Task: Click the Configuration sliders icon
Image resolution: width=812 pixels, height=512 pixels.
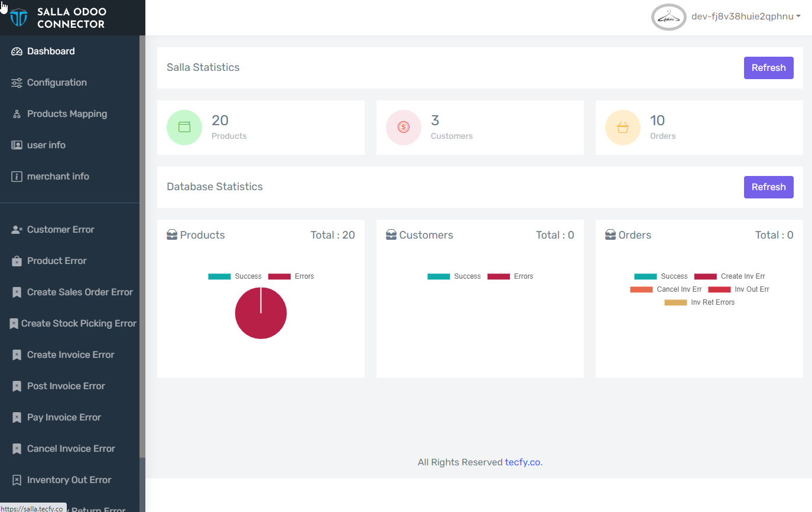Action: tap(17, 83)
